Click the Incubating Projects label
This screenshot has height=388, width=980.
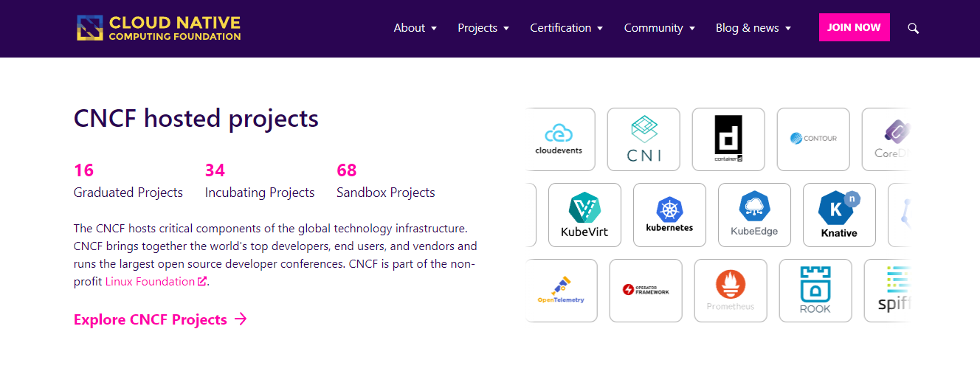[x=260, y=193]
